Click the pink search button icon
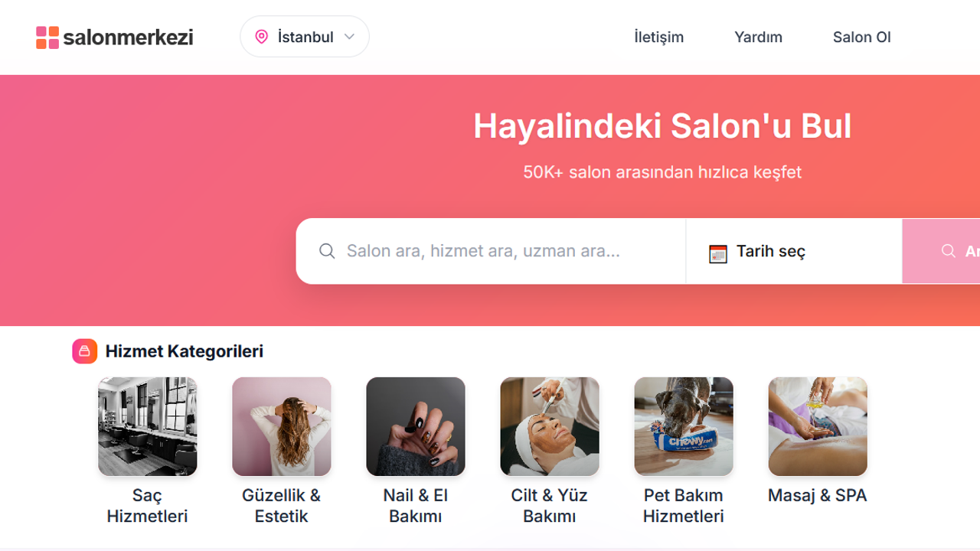 coord(949,251)
